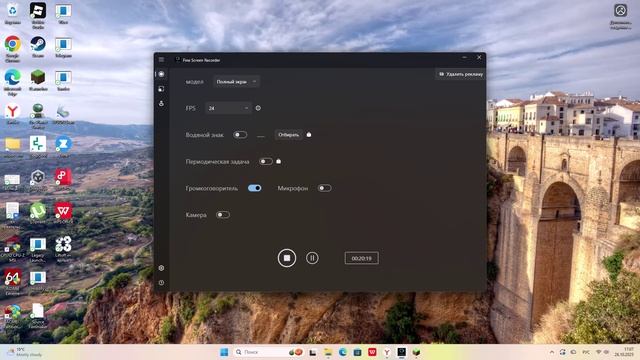Toggle the Периодическая задача switch
This screenshot has height=360, width=640.
[x=266, y=161]
